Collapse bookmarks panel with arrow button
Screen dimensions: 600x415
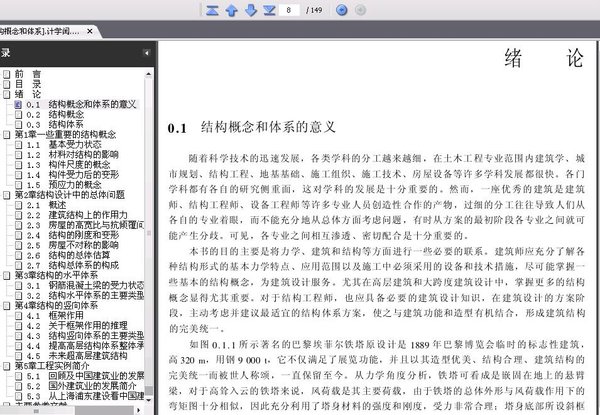147,53
